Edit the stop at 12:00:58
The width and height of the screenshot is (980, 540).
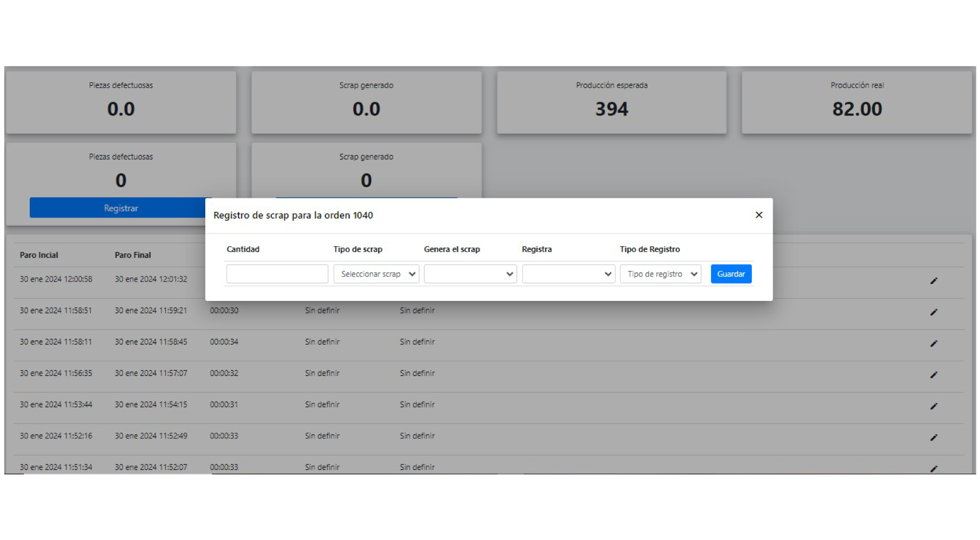point(934,280)
